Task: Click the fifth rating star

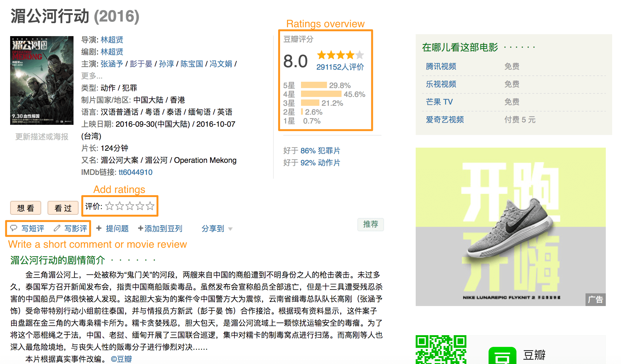Action: click(150, 206)
